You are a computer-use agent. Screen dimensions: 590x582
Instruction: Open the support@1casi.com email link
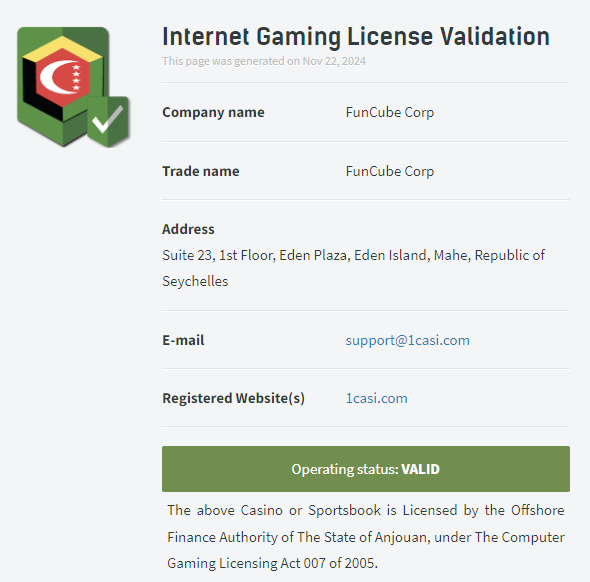[x=408, y=340]
